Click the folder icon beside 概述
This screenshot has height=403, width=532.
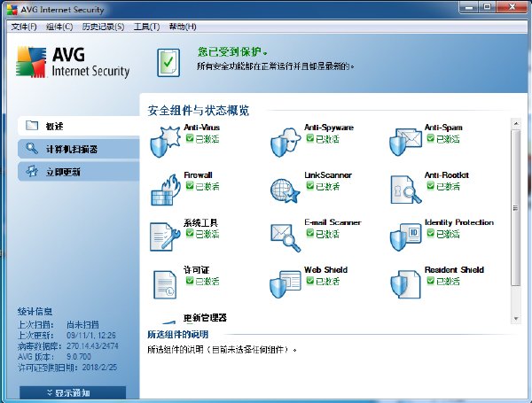pos(32,126)
